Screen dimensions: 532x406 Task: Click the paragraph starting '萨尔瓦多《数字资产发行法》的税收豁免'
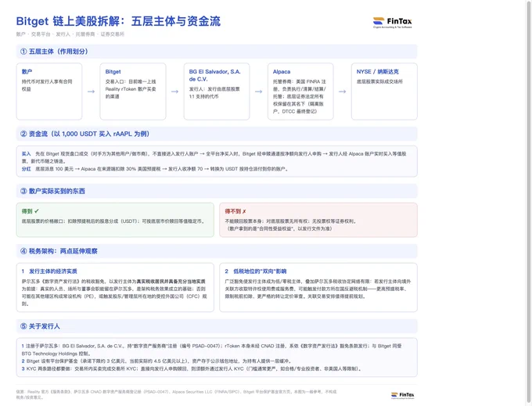tap(114, 293)
